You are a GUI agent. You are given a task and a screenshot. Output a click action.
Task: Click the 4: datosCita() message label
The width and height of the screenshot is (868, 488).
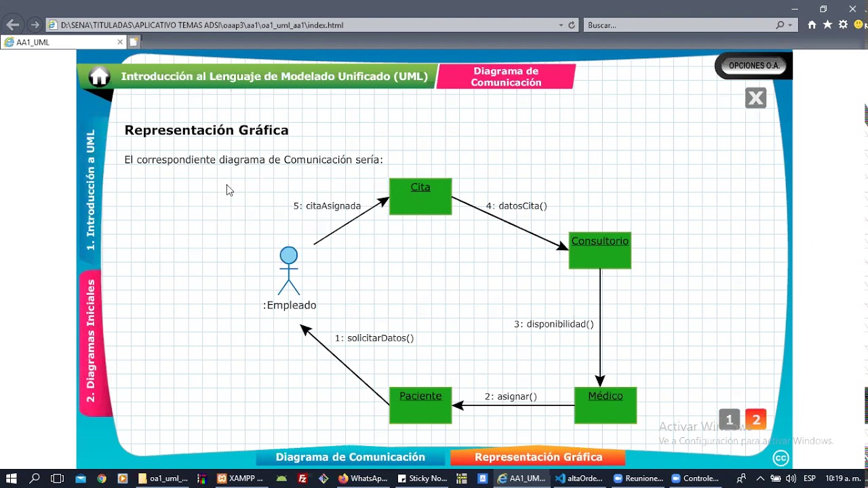tap(516, 206)
